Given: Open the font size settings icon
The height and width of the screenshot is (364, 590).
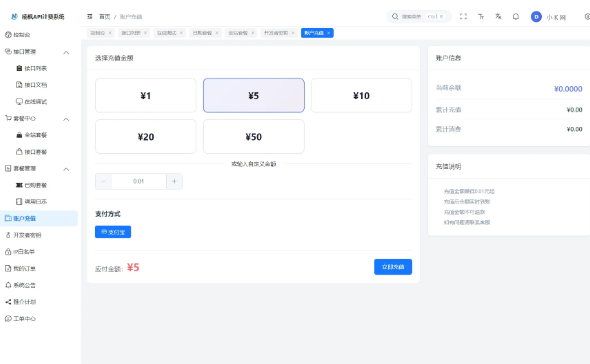Looking at the screenshot, I should [481, 17].
